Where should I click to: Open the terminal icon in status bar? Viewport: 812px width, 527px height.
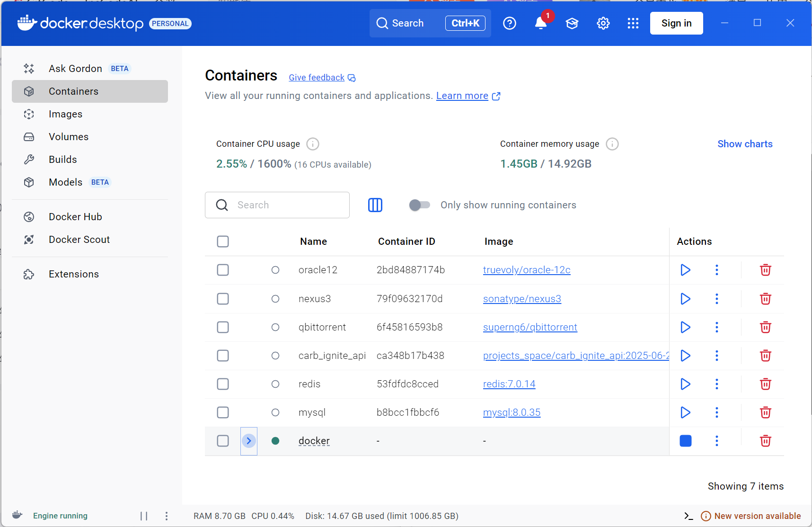tap(688, 516)
